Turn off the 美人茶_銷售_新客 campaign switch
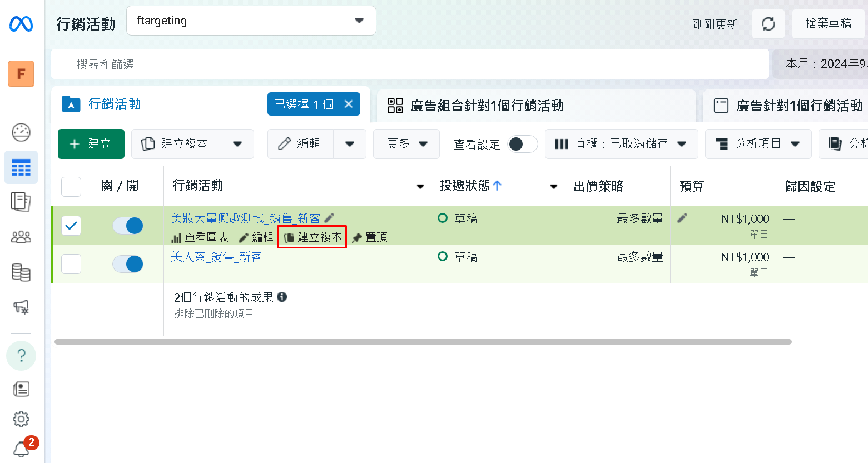868x463 pixels. click(x=128, y=264)
